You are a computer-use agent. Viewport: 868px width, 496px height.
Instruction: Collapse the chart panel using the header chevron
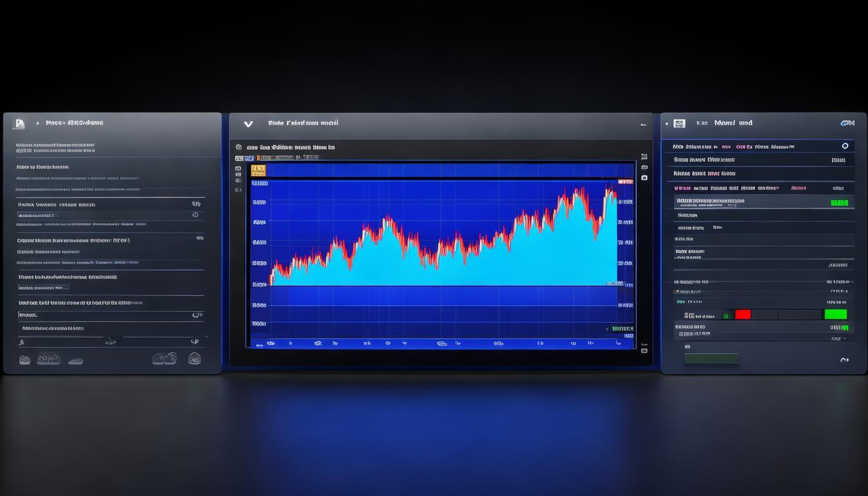(248, 123)
